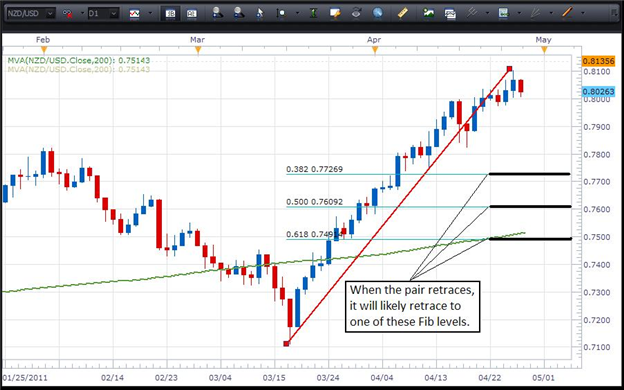This screenshot has height=390, width=624.
Task: Select the yellow ruler measure tool
Action: pyautogui.click(x=403, y=13)
